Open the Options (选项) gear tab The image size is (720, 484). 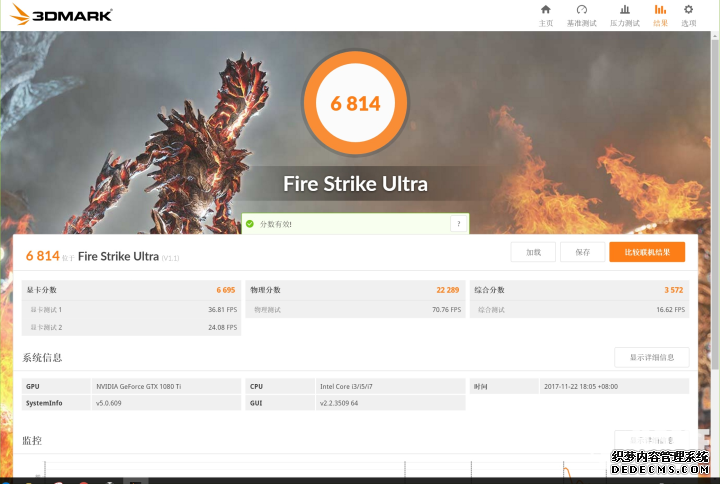[688, 16]
